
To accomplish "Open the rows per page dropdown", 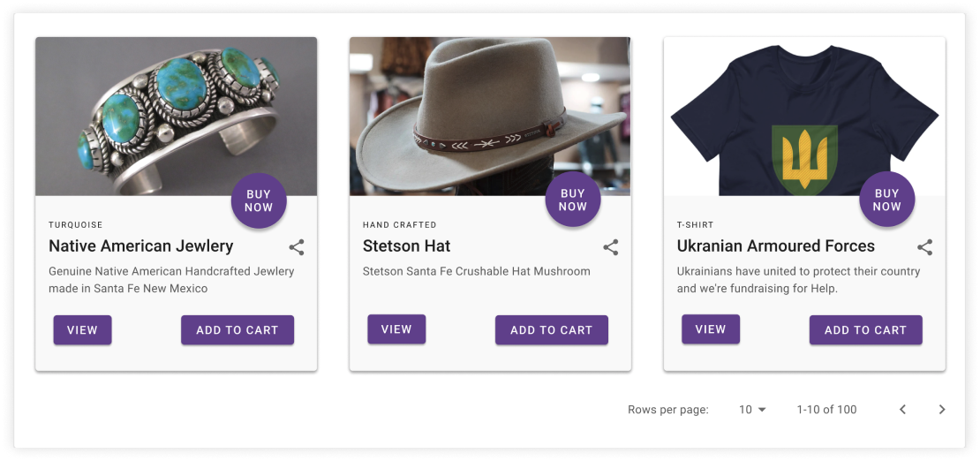I will click(x=752, y=410).
